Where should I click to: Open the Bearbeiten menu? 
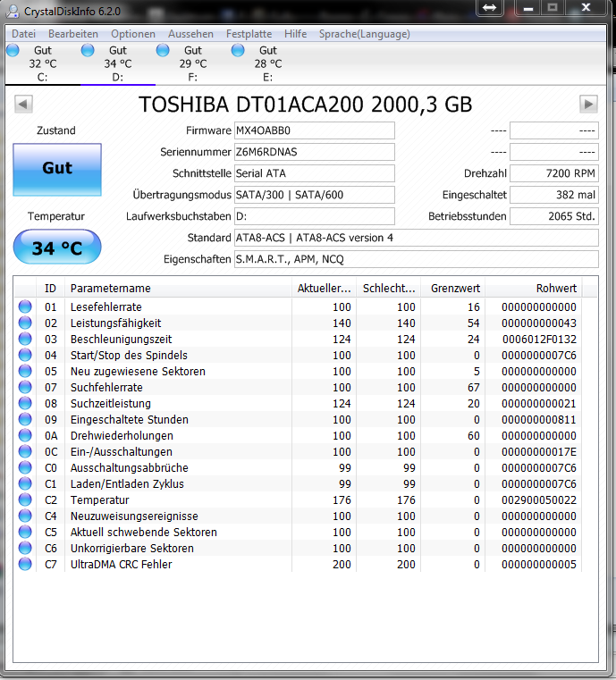(x=73, y=34)
